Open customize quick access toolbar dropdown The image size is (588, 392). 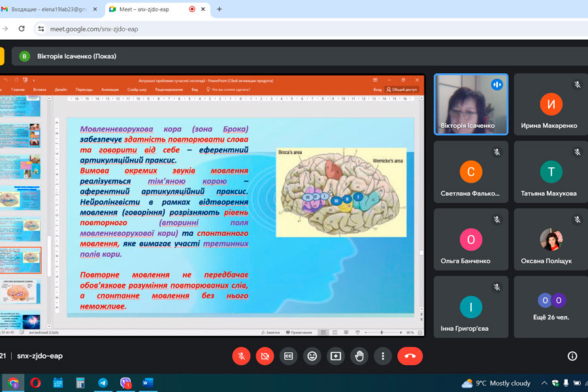pyautogui.click(x=34, y=80)
